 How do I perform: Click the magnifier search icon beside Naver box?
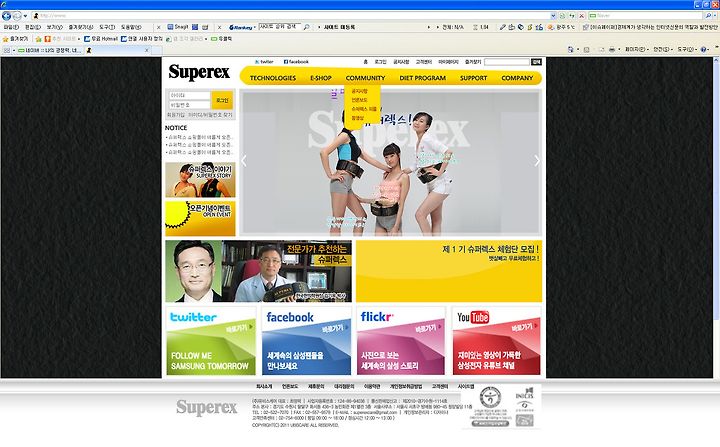(709, 16)
